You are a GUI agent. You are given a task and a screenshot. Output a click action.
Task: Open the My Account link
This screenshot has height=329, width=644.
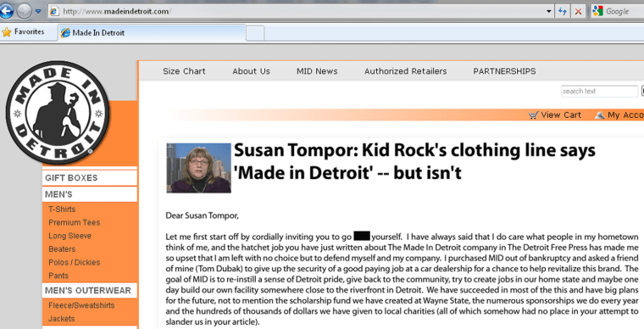(x=625, y=115)
